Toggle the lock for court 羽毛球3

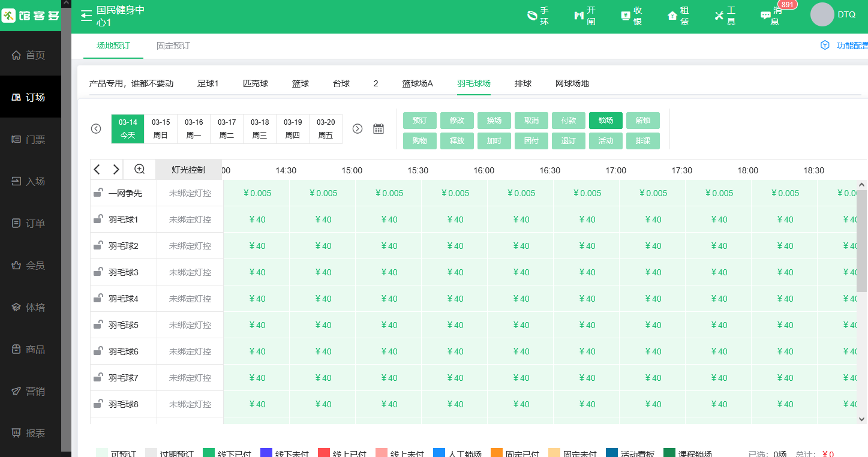tap(97, 272)
